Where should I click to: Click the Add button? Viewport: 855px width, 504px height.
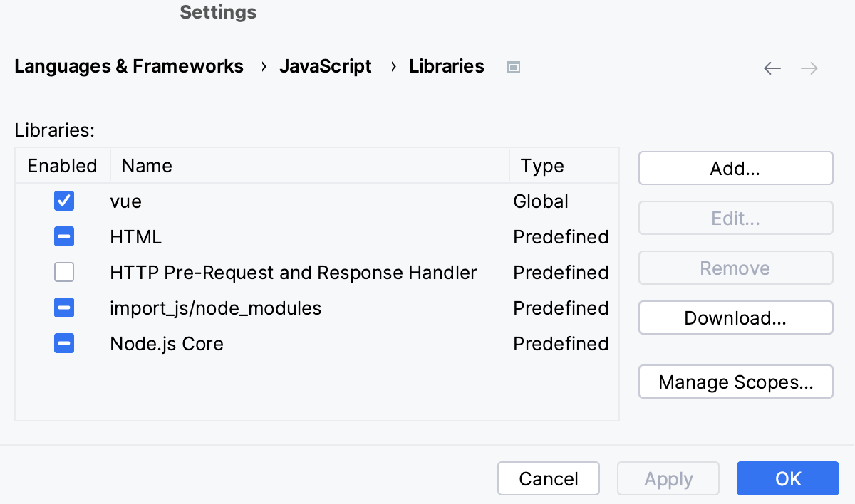735,168
